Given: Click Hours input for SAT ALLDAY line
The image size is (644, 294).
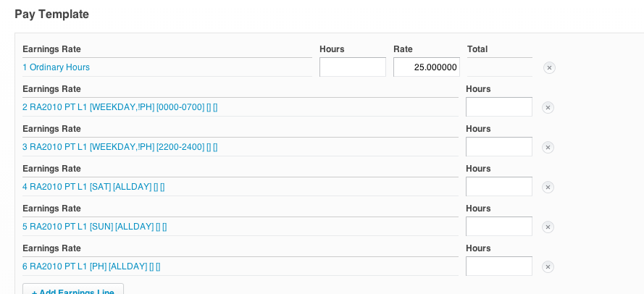Looking at the screenshot, I should tap(498, 187).
